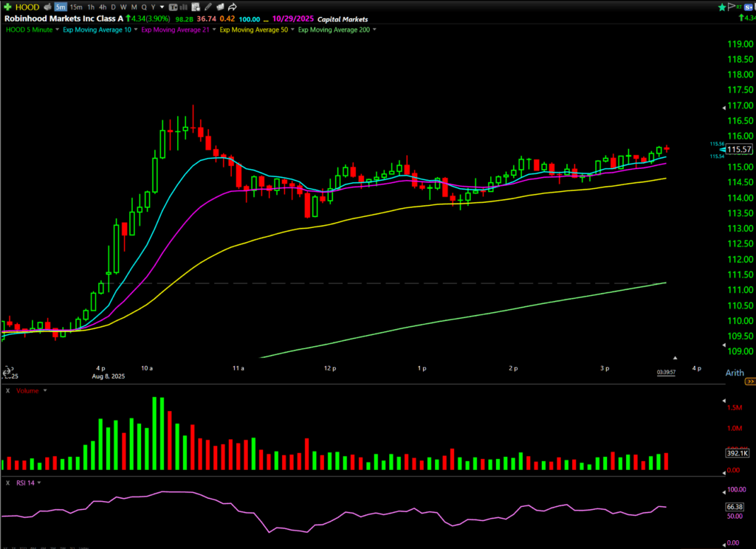The image size is (756, 549).
Task: Switch to the 15m timeframe
Action: [x=76, y=7]
